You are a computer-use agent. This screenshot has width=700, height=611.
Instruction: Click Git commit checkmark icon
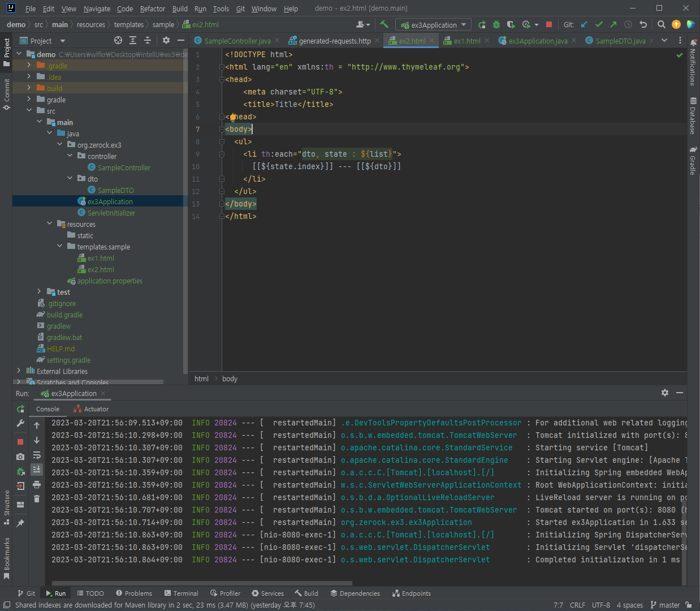tap(599, 24)
